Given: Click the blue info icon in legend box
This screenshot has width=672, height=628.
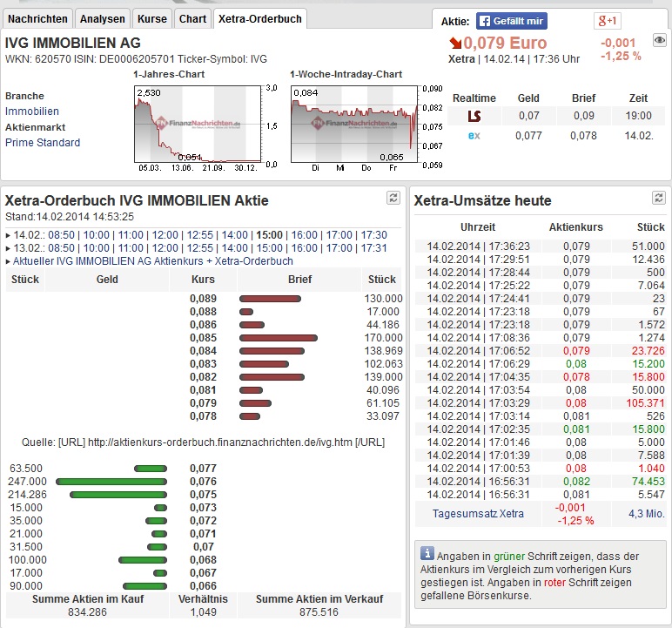Looking at the screenshot, I should [x=427, y=553].
